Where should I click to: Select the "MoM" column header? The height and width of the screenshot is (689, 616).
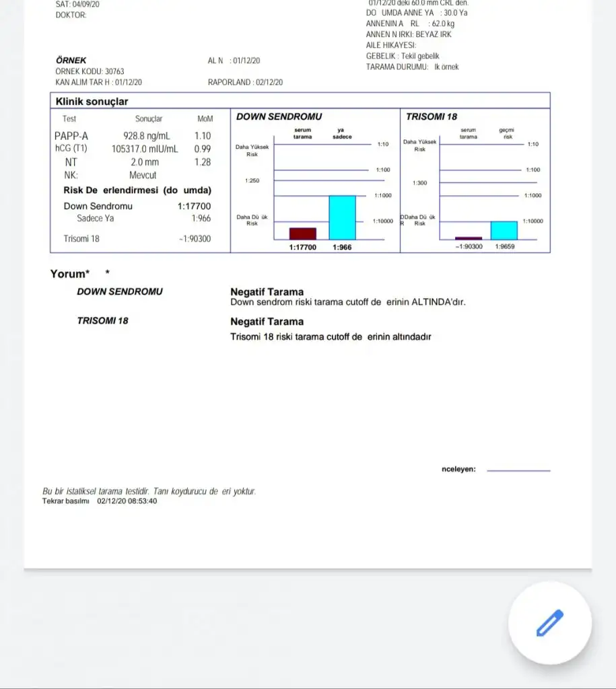click(205, 119)
